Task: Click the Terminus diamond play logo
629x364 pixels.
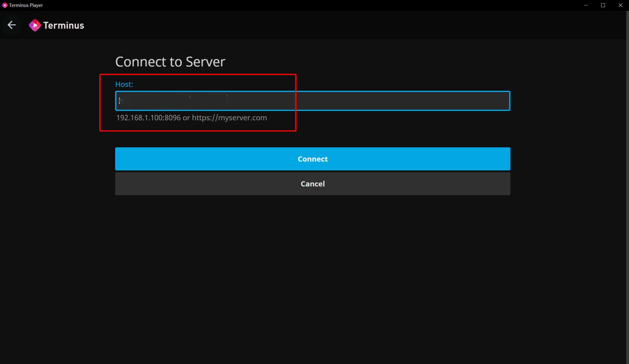Action: click(35, 25)
